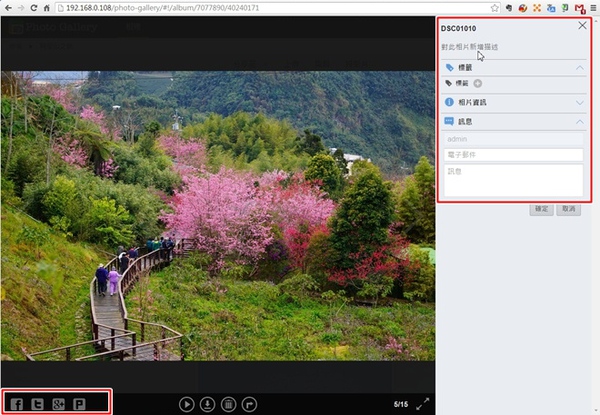Go back in the browser
The height and width of the screenshot is (415, 600).
point(8,8)
